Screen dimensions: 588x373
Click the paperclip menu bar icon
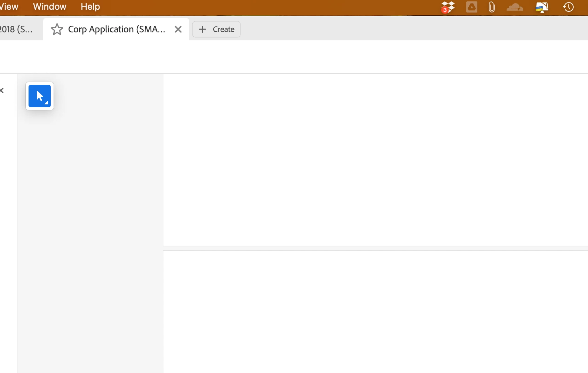492,7
